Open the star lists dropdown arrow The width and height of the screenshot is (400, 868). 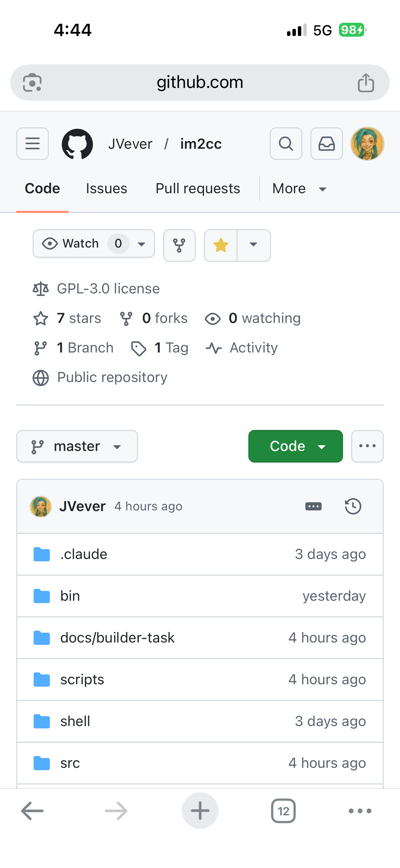[253, 245]
